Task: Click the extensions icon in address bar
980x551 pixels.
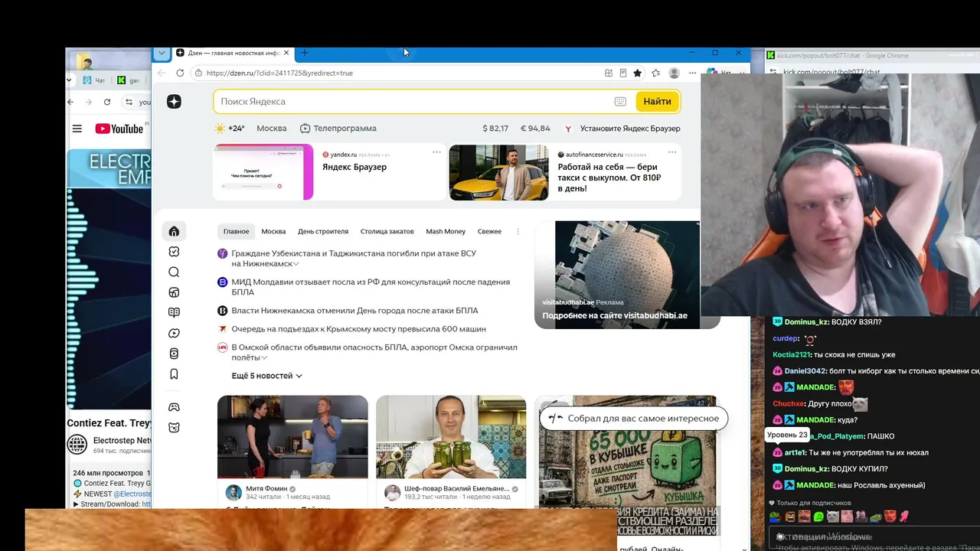Action: [609, 73]
